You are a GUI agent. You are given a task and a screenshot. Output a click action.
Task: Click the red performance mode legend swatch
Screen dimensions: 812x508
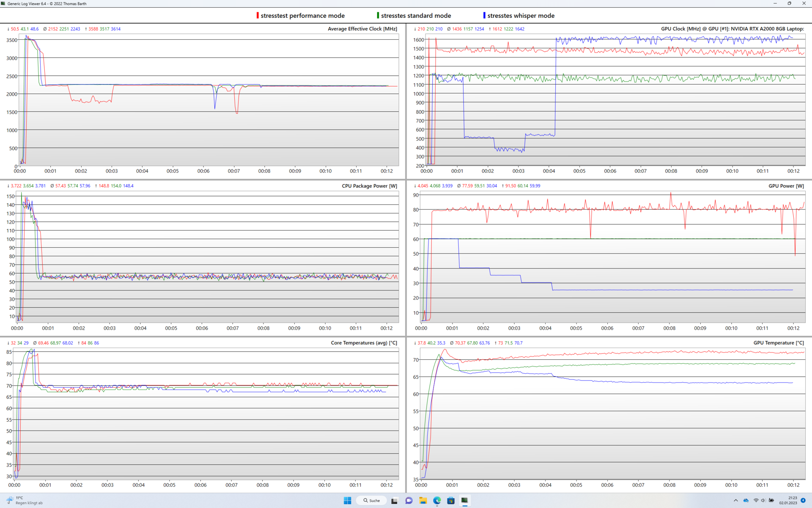[x=258, y=16]
